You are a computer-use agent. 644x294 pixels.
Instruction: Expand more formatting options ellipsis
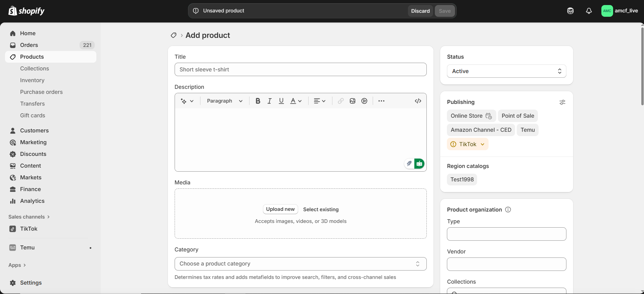point(381,101)
